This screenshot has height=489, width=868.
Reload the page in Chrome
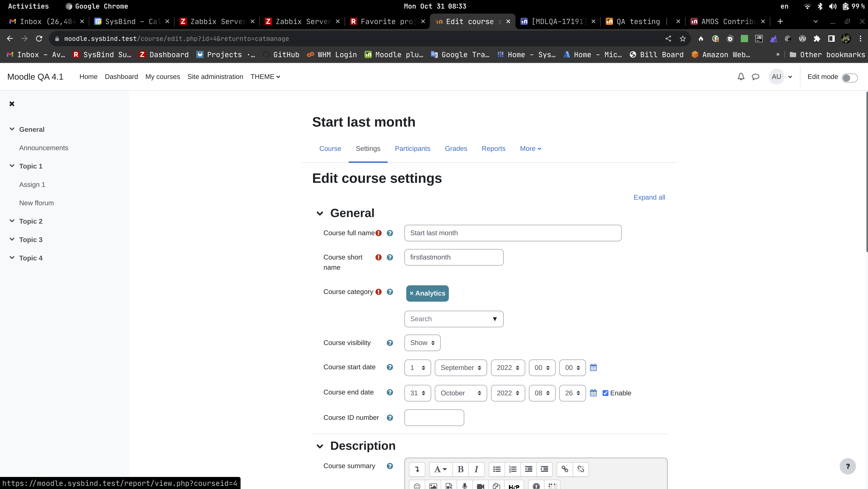tap(39, 39)
